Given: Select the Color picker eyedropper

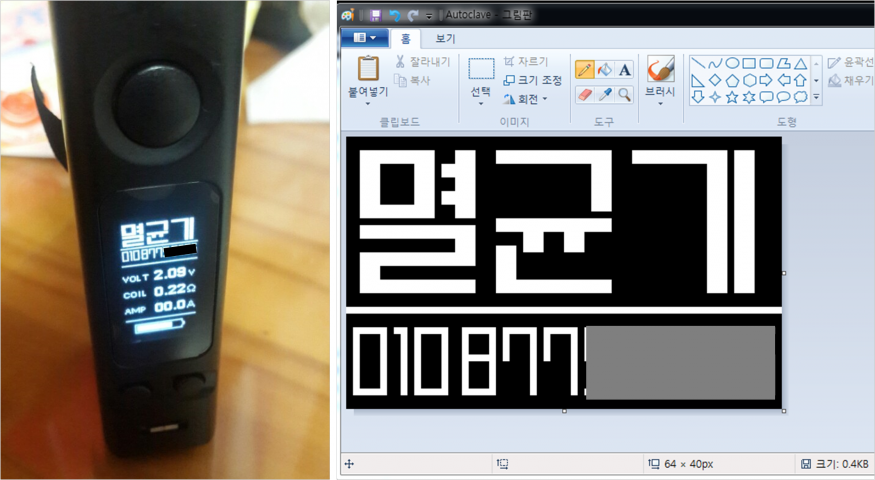Looking at the screenshot, I should [x=605, y=94].
